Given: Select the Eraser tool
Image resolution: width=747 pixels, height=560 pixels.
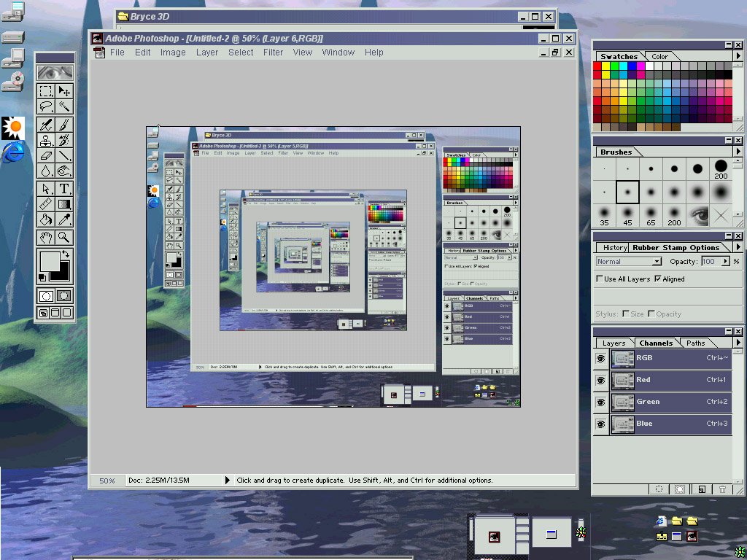Looking at the screenshot, I should coord(46,155).
